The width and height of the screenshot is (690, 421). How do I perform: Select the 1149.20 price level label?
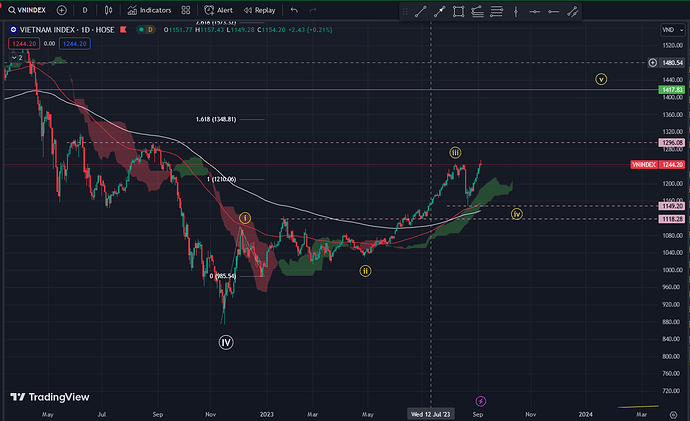pyautogui.click(x=672, y=206)
